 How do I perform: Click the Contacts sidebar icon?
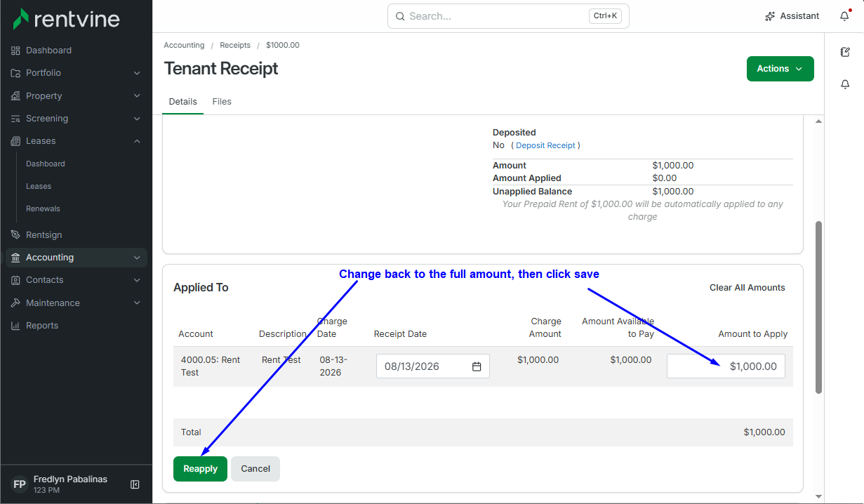(x=15, y=280)
